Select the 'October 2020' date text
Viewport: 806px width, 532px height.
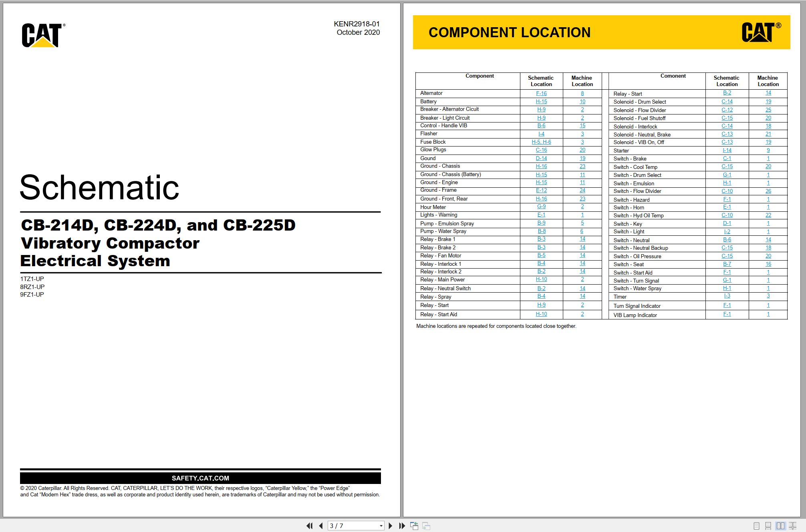click(x=358, y=32)
